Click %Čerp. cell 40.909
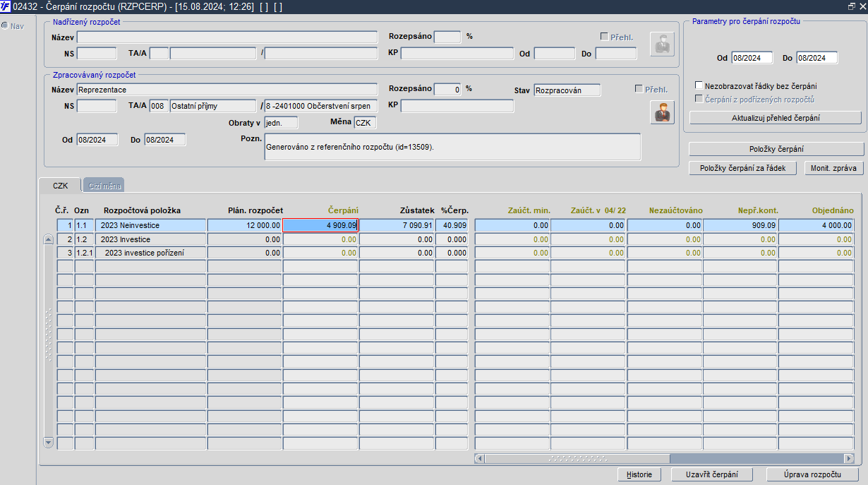 pyautogui.click(x=452, y=225)
